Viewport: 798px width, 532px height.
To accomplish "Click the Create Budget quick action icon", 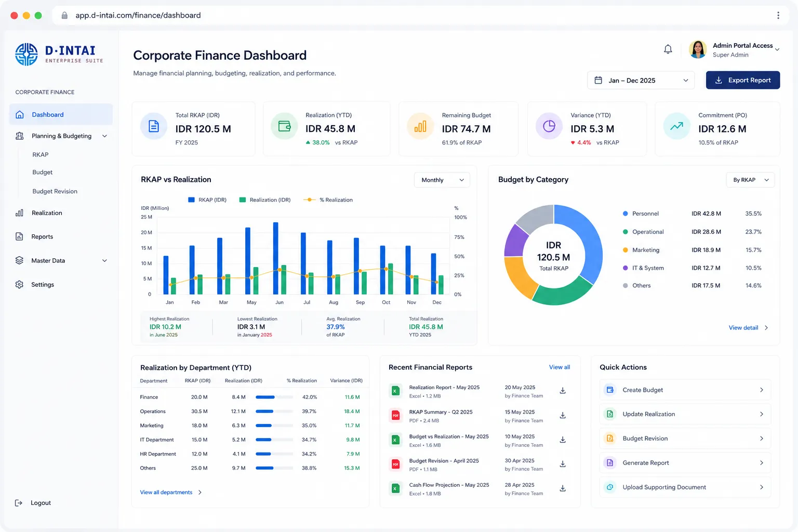I will (610, 390).
